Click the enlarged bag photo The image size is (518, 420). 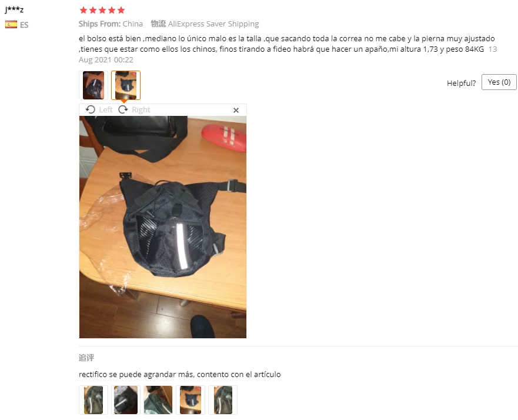[163, 227]
